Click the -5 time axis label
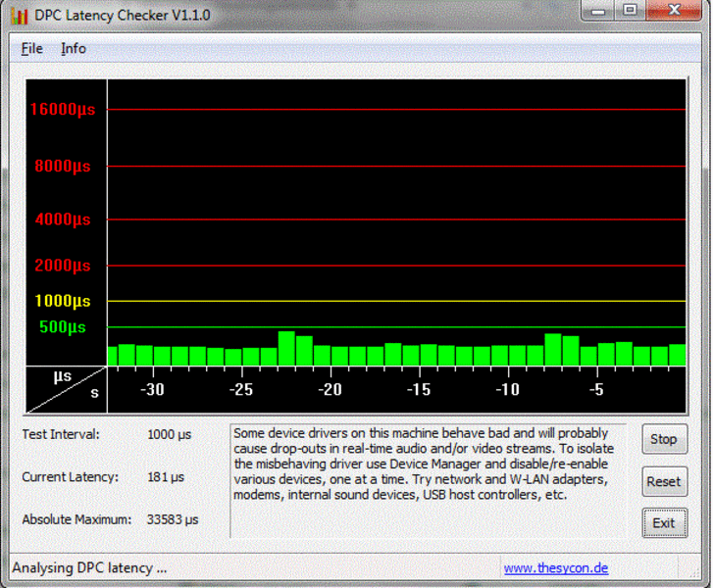This screenshot has width=713, height=588. point(596,389)
